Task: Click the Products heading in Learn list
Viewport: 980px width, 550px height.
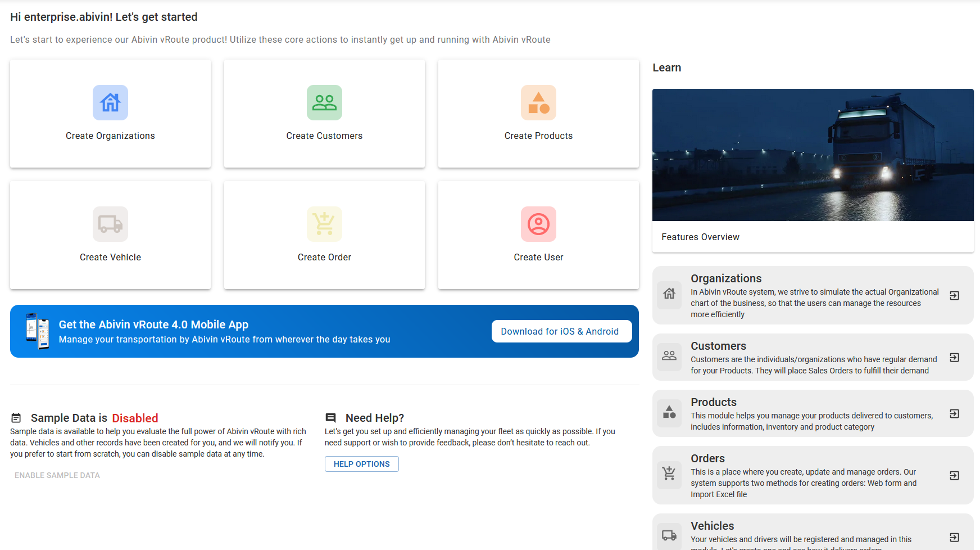Action: click(713, 402)
